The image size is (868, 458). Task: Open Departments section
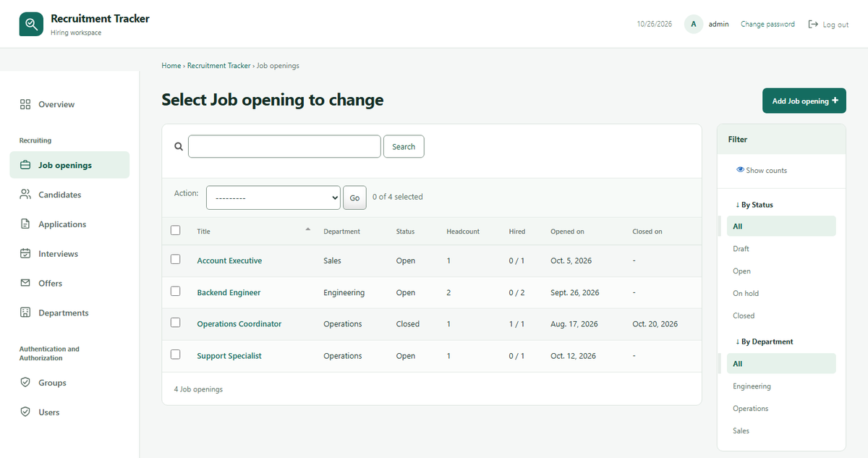click(x=69, y=313)
